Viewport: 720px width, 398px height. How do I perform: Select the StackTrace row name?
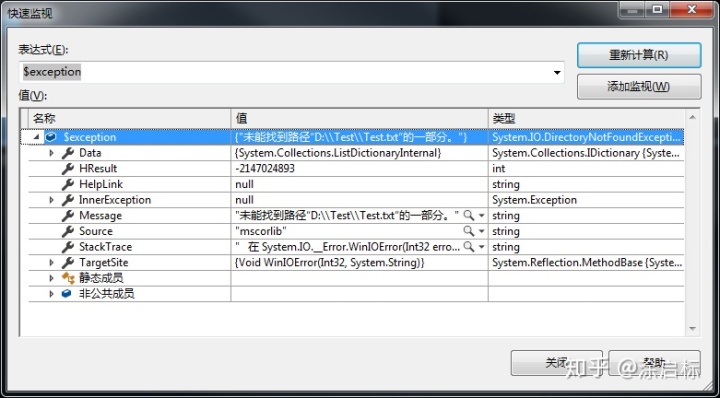tap(105, 247)
